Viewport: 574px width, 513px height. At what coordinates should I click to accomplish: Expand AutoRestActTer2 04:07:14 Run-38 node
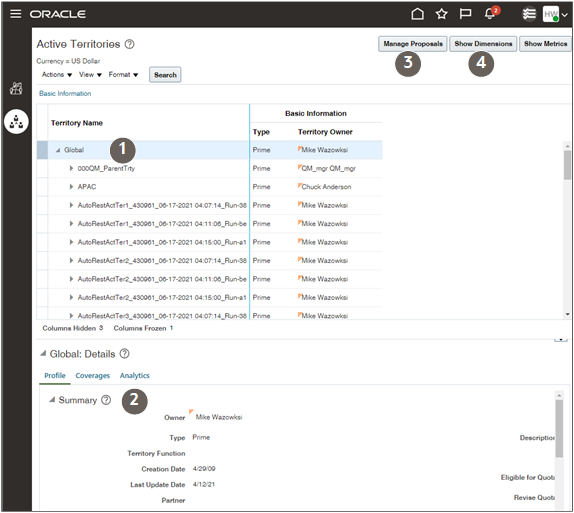pos(71,260)
